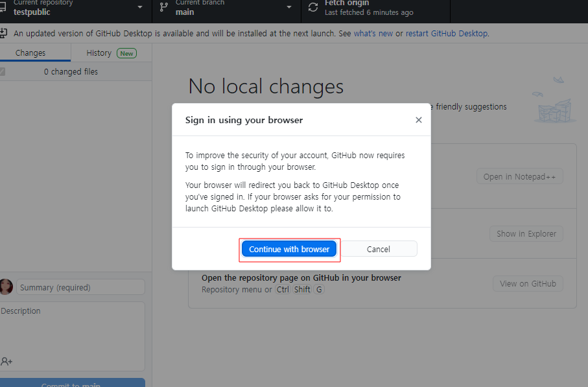
Task: Click the "0 changed files" text
Action: click(71, 71)
